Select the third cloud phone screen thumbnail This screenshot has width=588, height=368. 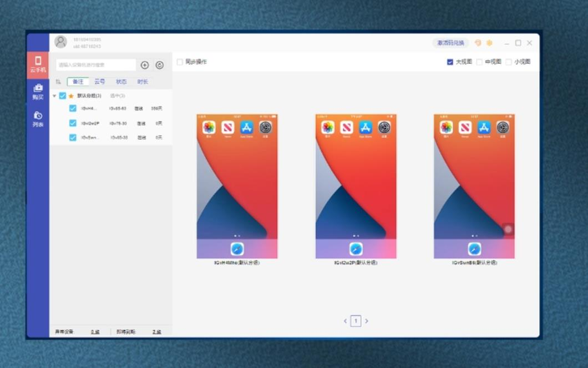coord(474,186)
